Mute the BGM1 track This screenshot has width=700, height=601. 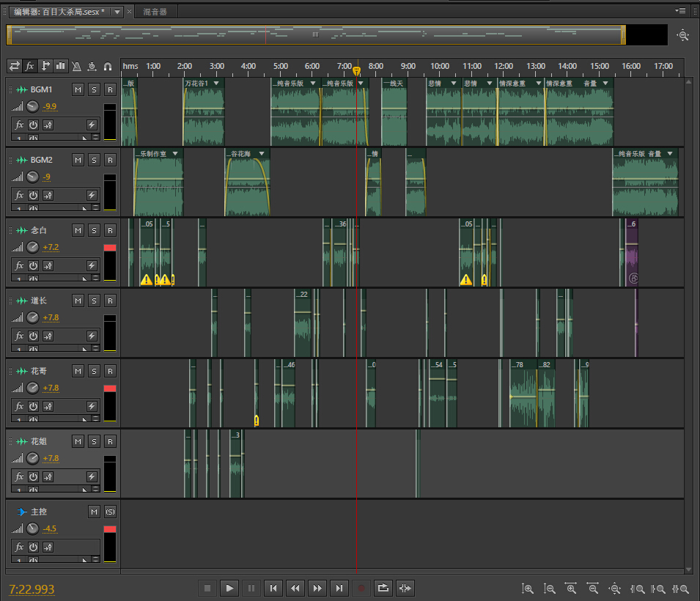pyautogui.click(x=78, y=89)
